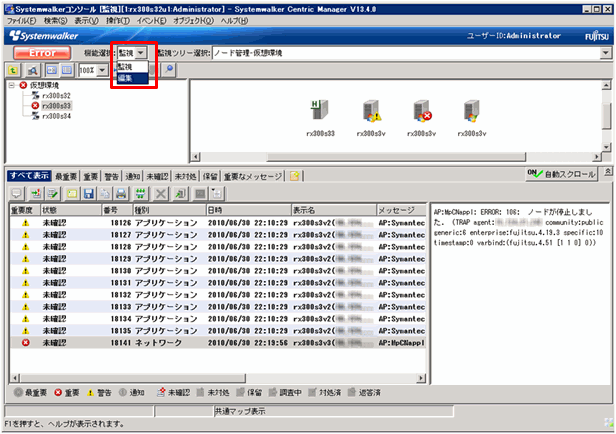Click the warning icon on event 18126
This screenshot has height=434, width=616.
point(26,223)
